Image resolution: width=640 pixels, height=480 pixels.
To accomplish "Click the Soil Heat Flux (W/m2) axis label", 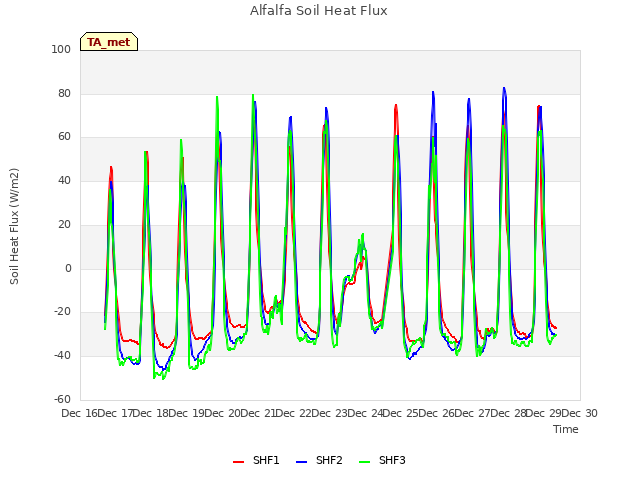I will [14, 226].
